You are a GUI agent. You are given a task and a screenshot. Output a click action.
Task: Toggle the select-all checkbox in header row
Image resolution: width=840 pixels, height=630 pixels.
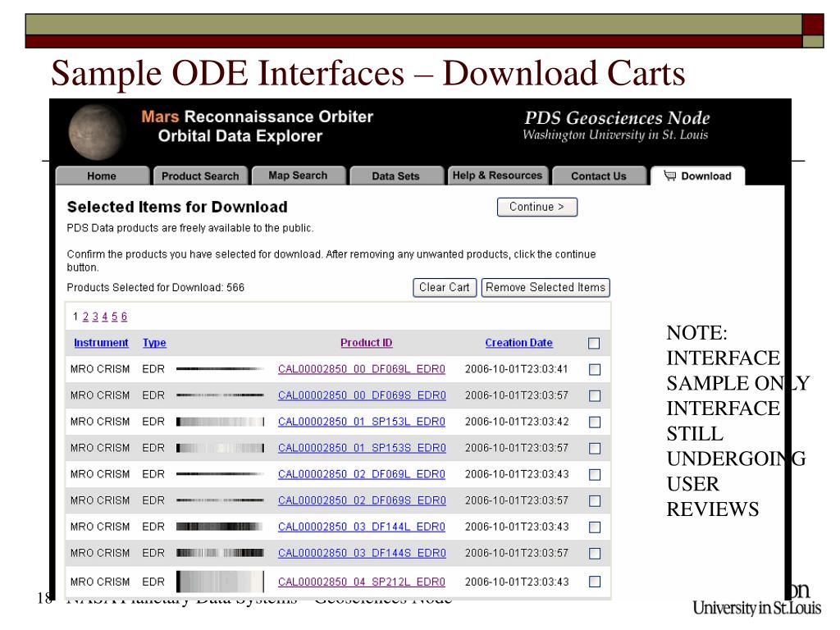pyautogui.click(x=594, y=344)
